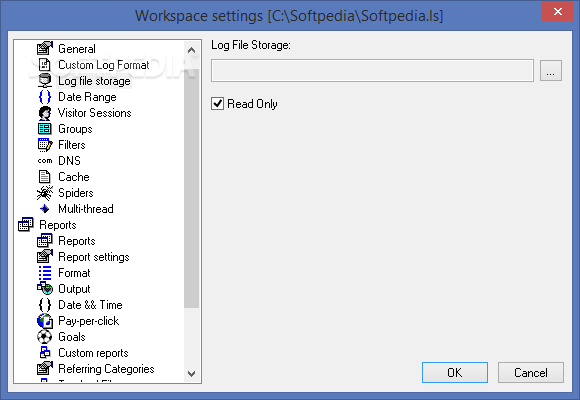Click the Format list icon
Image resolution: width=580 pixels, height=400 pixels.
[45, 273]
